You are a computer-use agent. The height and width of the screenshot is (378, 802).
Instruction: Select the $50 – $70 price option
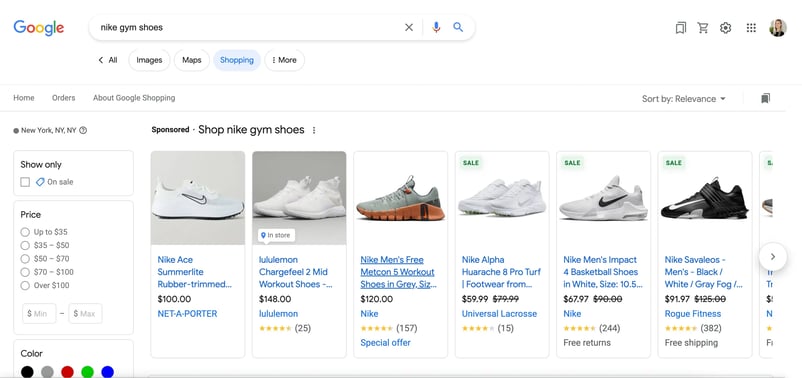25,259
